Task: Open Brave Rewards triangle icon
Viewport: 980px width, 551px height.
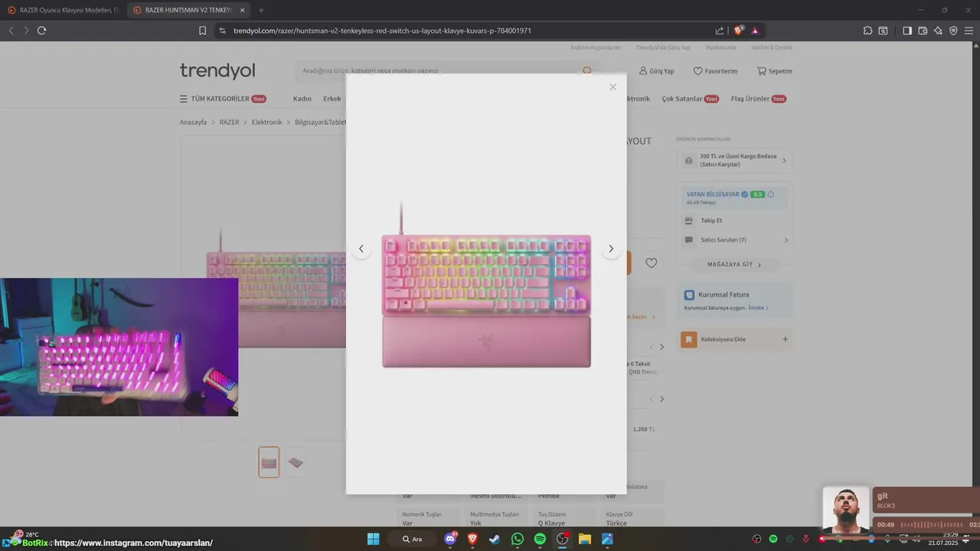Action: (755, 31)
